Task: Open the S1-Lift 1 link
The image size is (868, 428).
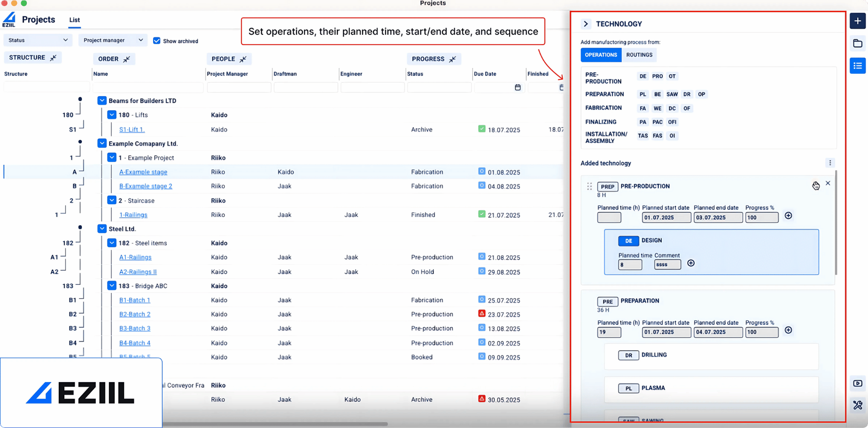Action: tap(132, 130)
